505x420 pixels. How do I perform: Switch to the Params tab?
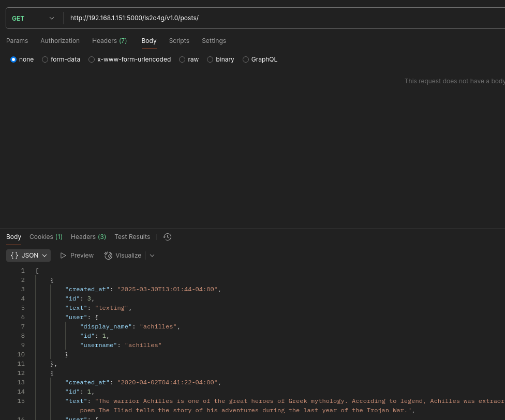(17, 41)
